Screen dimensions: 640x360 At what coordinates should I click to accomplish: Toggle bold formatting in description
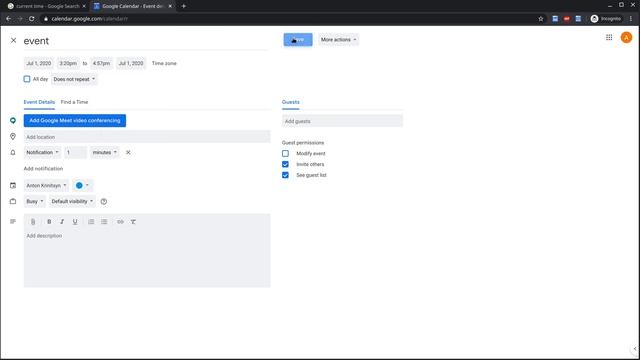(x=49, y=222)
